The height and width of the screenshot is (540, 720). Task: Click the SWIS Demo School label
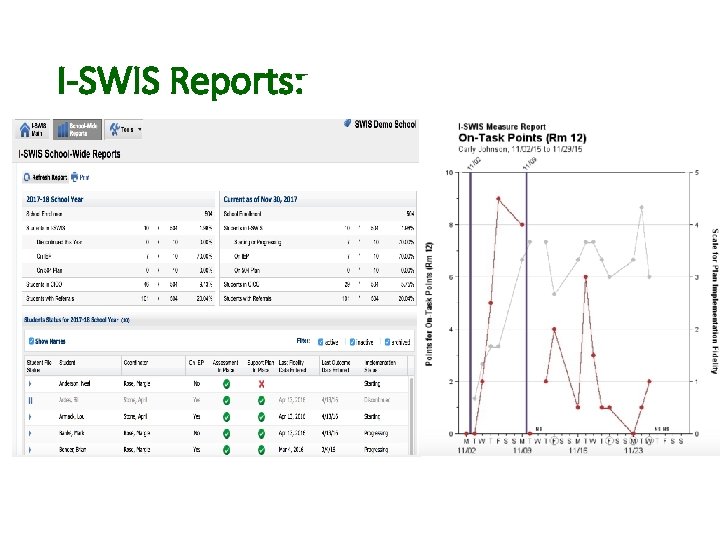pyautogui.click(x=385, y=124)
